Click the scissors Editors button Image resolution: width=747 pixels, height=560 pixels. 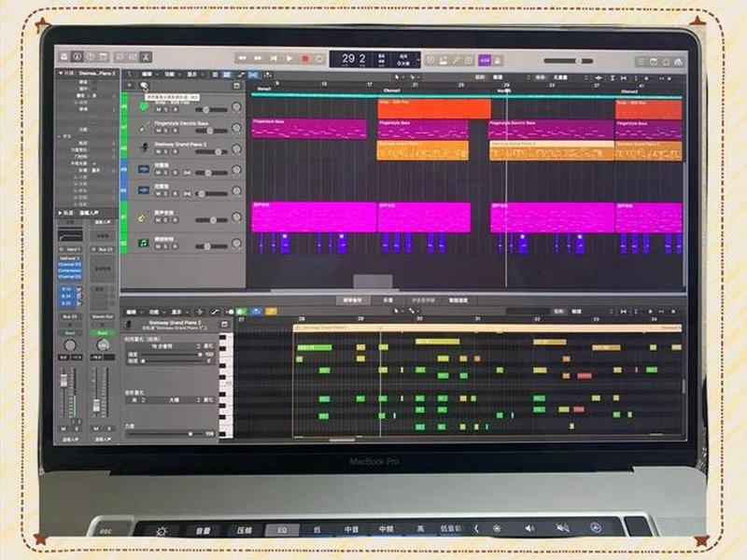coord(146,58)
